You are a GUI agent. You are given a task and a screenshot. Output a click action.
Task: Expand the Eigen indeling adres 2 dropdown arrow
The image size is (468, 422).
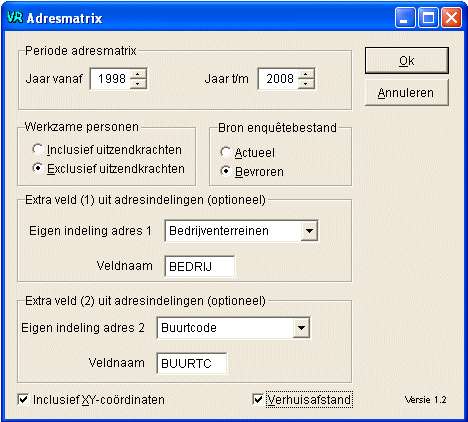301,328
